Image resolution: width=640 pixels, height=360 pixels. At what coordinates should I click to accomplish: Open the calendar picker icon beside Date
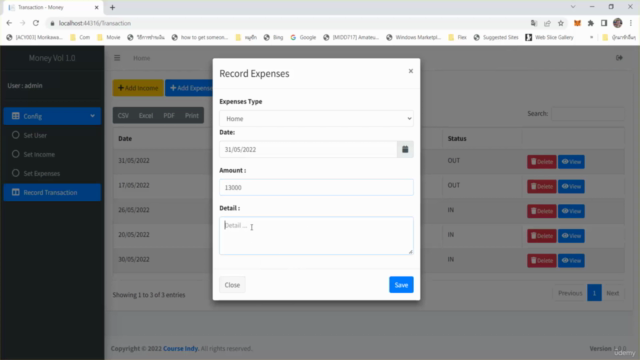pyautogui.click(x=405, y=149)
